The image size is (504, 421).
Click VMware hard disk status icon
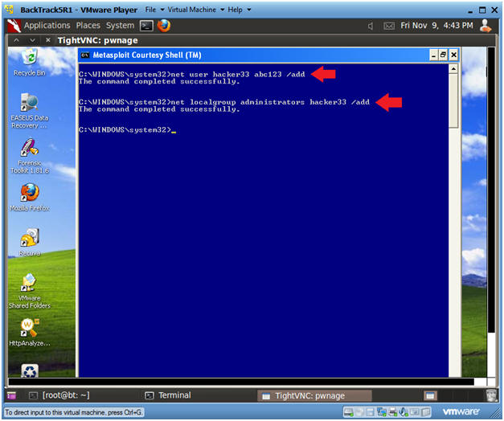coord(348,412)
